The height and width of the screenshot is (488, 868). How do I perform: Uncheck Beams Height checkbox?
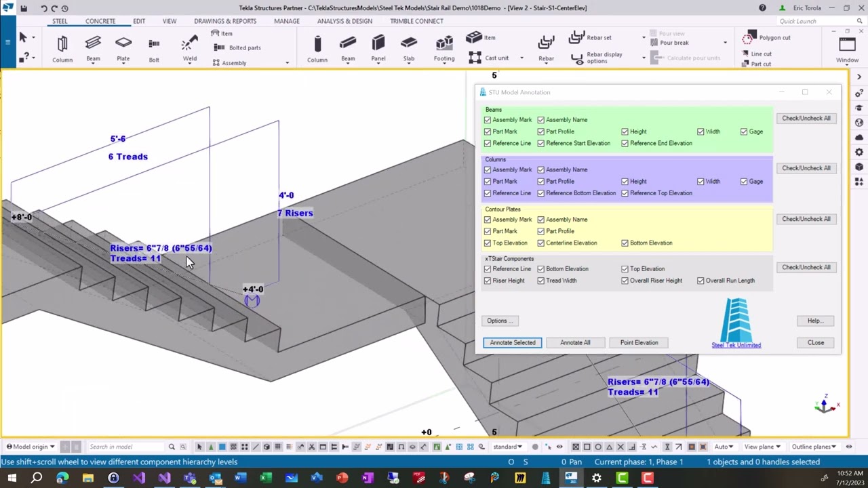click(625, 131)
